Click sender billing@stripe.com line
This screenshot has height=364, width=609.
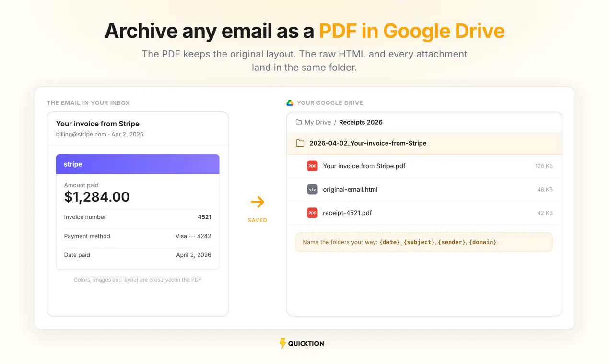(x=100, y=135)
